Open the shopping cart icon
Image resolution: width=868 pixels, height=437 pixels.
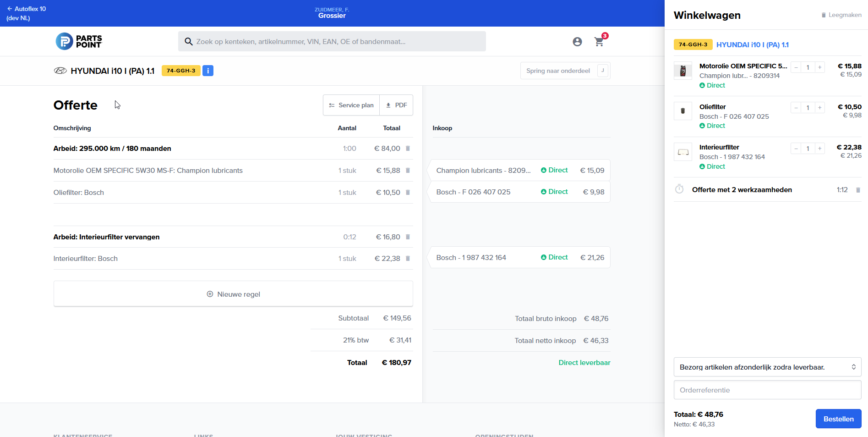[599, 42]
